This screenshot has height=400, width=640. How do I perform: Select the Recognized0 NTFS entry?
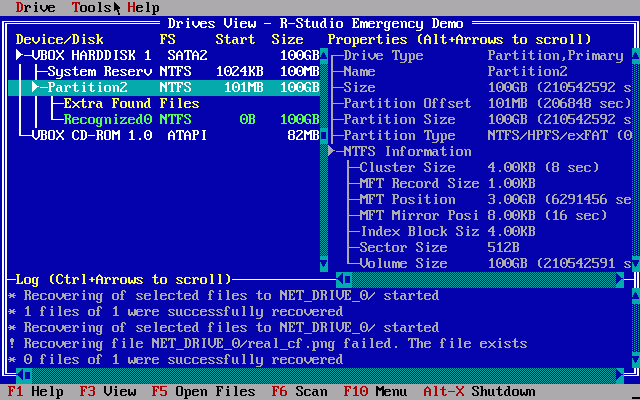click(108, 120)
